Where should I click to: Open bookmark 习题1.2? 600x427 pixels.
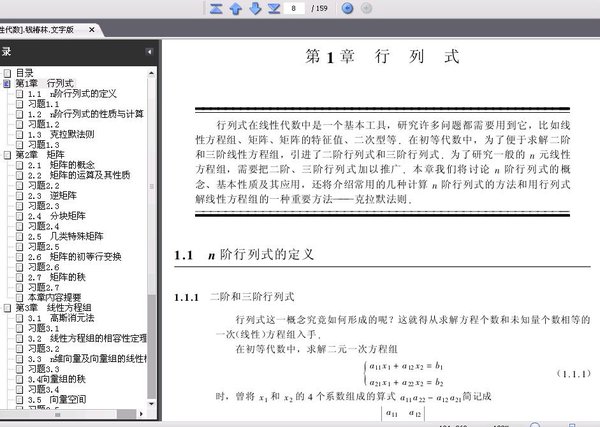click(x=43, y=124)
